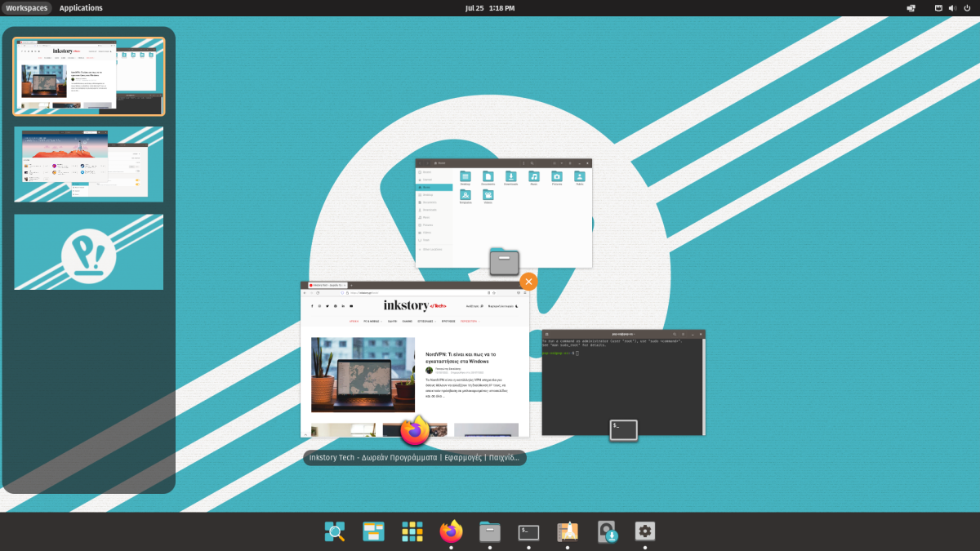Screen dimensions: 980x551
Task: Click the back button in the Files toolbar
Action: tap(420, 163)
